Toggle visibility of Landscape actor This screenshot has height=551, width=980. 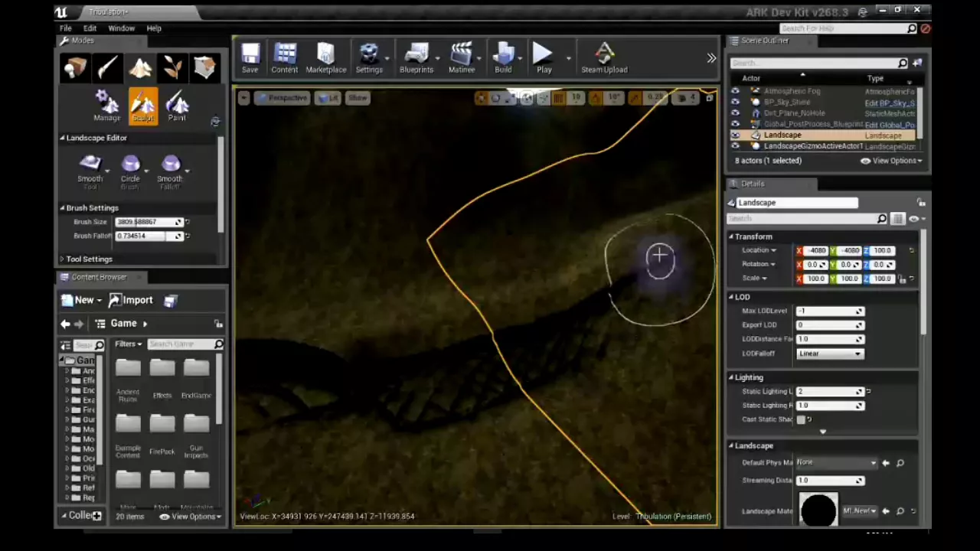(736, 135)
